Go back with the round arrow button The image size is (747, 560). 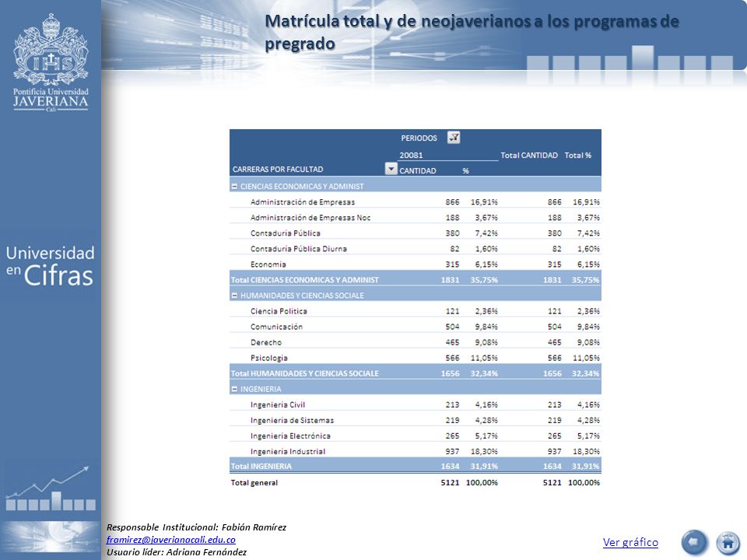pyautogui.click(x=695, y=542)
